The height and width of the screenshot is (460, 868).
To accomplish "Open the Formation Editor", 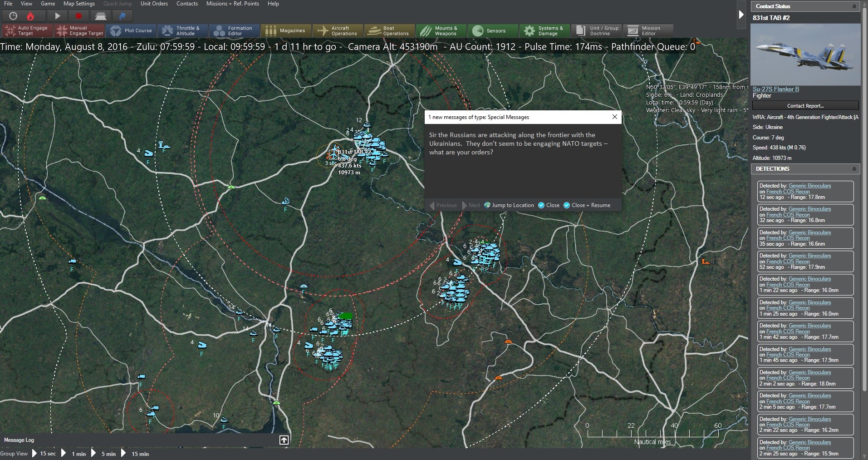I will (x=234, y=30).
